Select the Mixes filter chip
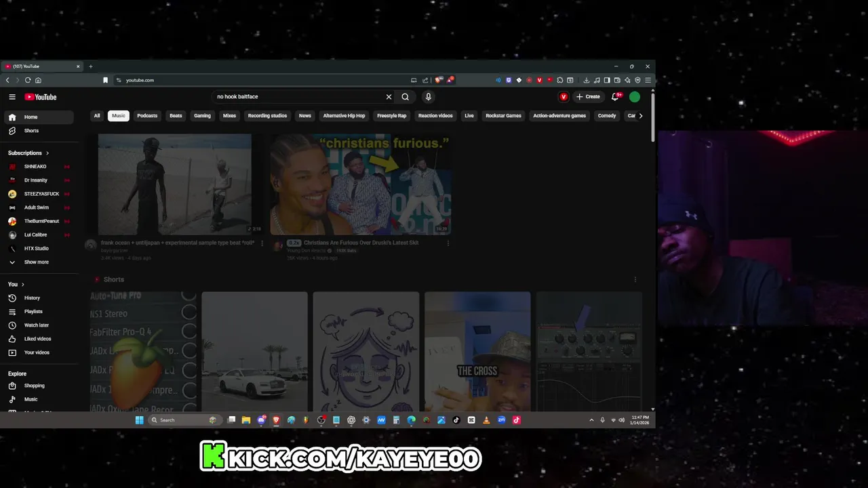Screen dimensions: 868x488 [229, 116]
